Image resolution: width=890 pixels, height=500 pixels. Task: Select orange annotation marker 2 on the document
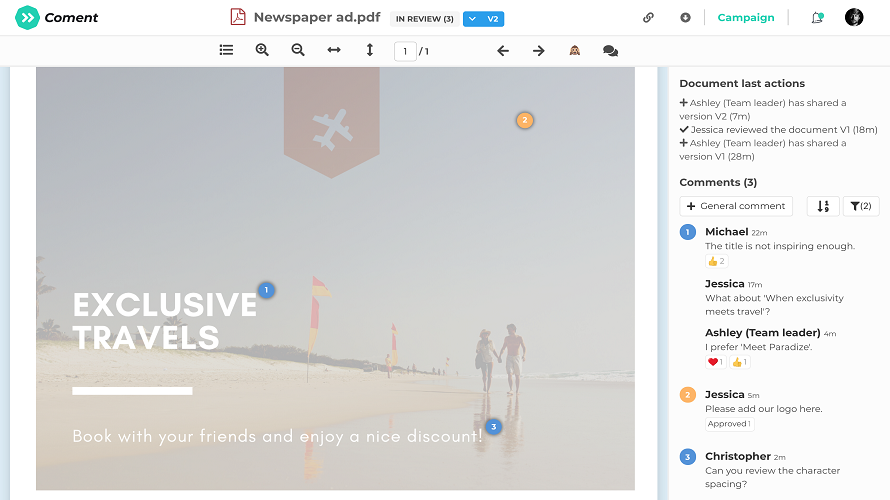coord(524,120)
